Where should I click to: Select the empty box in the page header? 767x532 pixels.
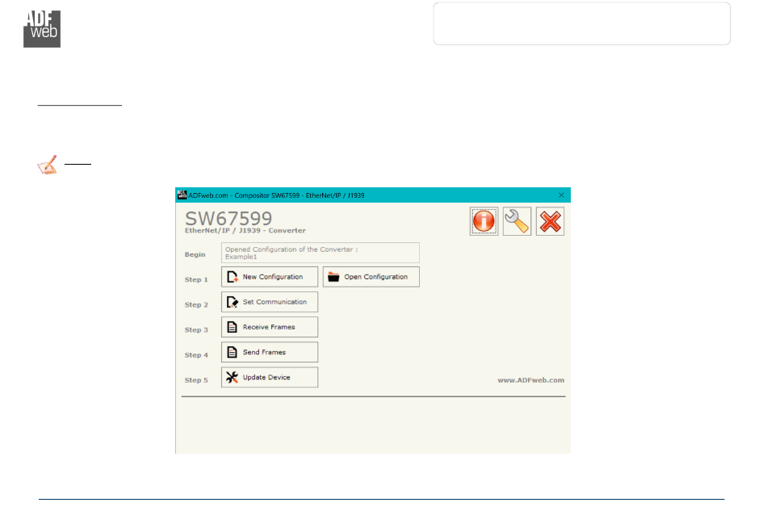pyautogui.click(x=581, y=23)
